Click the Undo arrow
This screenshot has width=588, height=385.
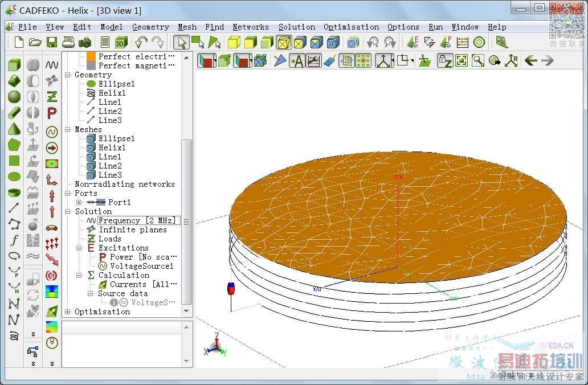pos(141,42)
